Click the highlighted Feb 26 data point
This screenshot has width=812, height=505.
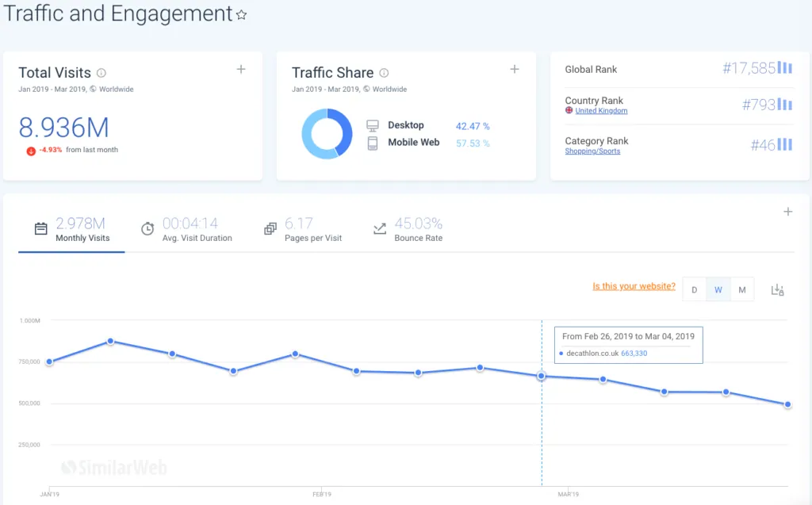click(541, 376)
